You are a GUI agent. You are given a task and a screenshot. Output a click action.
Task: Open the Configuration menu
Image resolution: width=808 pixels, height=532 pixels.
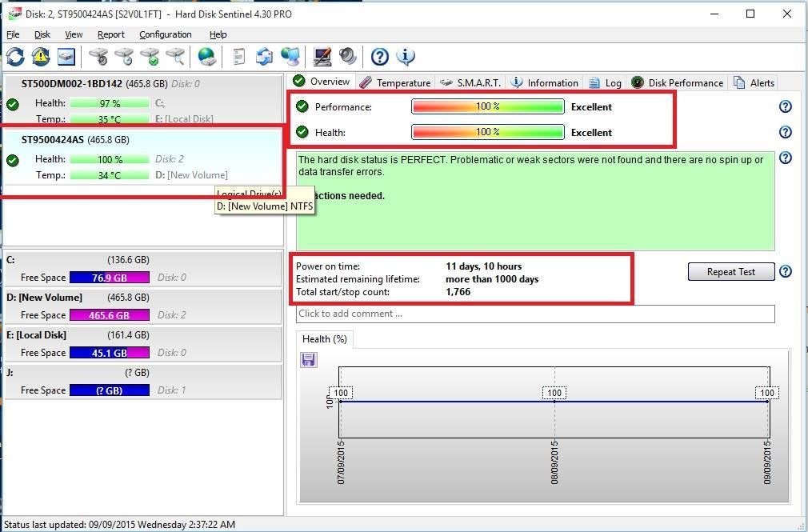click(x=165, y=34)
